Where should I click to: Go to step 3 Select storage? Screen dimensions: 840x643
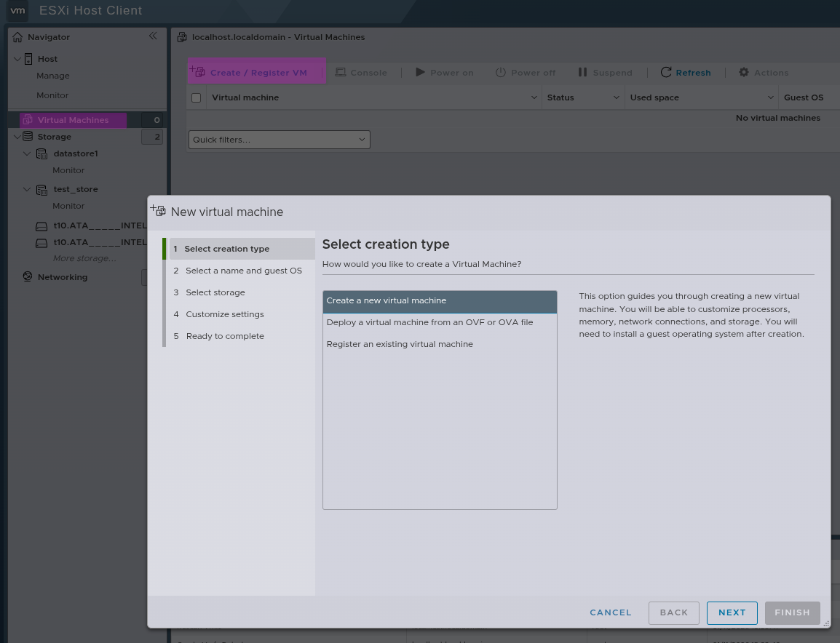point(215,292)
